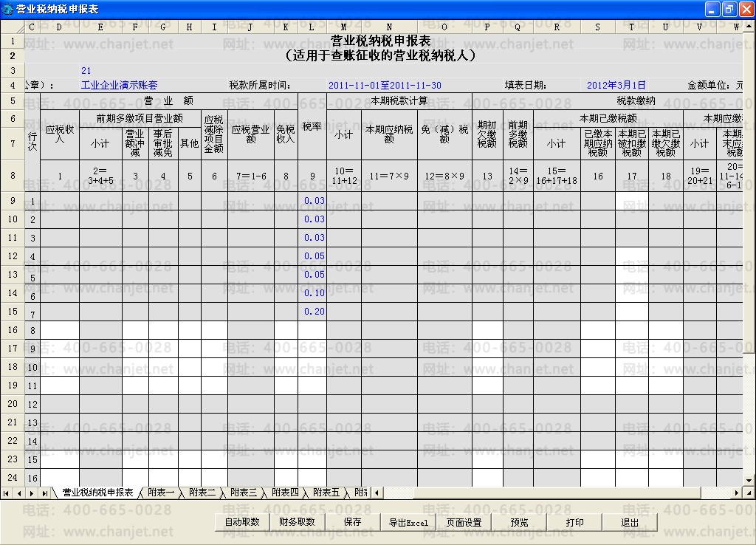Click the 营业额冲减 heading cell
Screen dimensions: 756x545
coord(135,143)
